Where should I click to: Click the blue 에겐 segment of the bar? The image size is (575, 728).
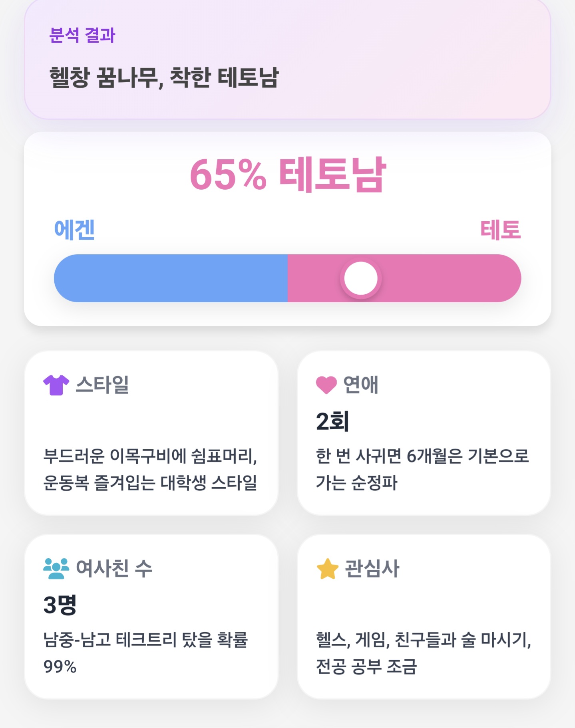[x=171, y=278]
